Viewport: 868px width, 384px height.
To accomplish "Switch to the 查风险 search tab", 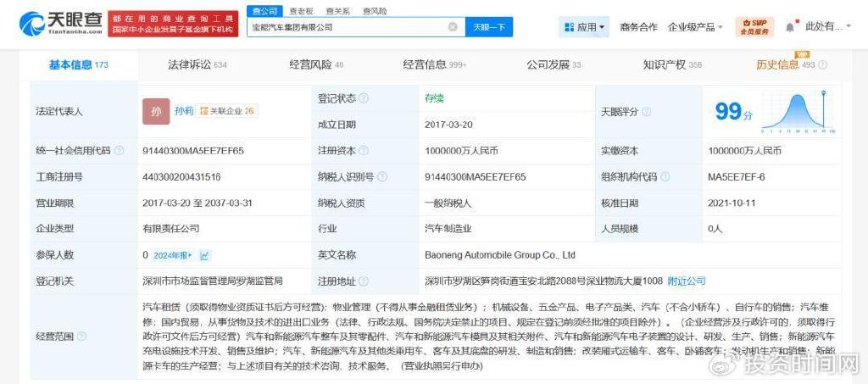I will click(x=375, y=11).
